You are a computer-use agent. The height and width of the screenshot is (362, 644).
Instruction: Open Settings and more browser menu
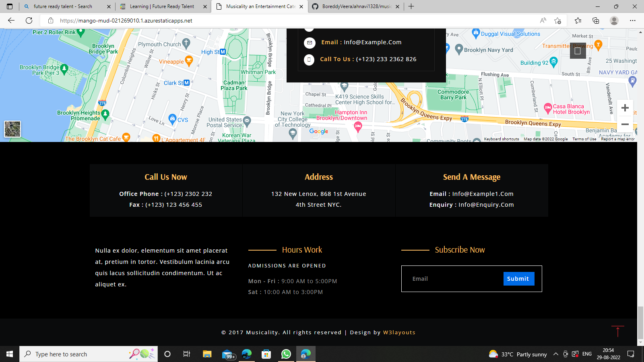click(633, 20)
